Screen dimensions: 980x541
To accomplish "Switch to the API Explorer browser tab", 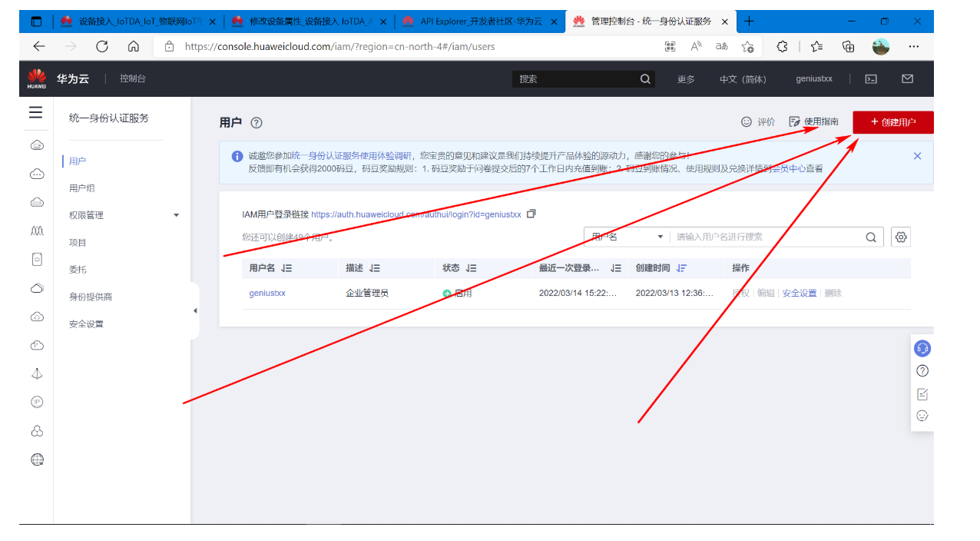I will coord(480,22).
